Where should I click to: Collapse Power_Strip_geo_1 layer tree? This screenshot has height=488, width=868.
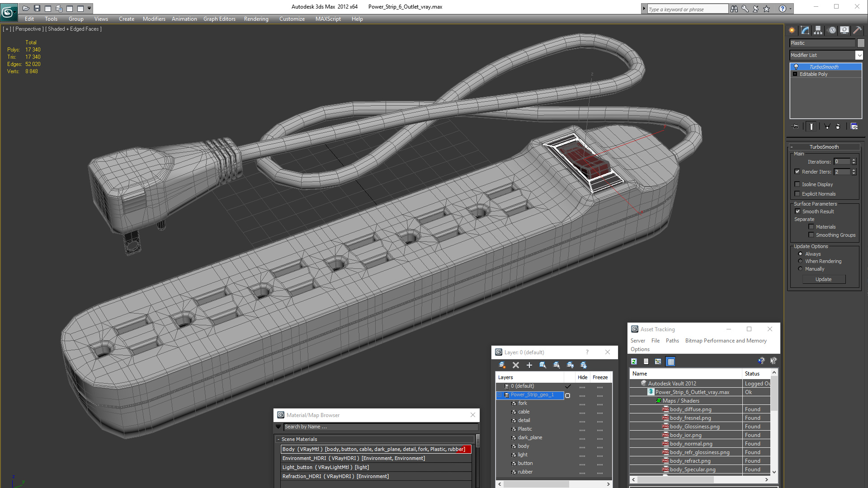(500, 395)
